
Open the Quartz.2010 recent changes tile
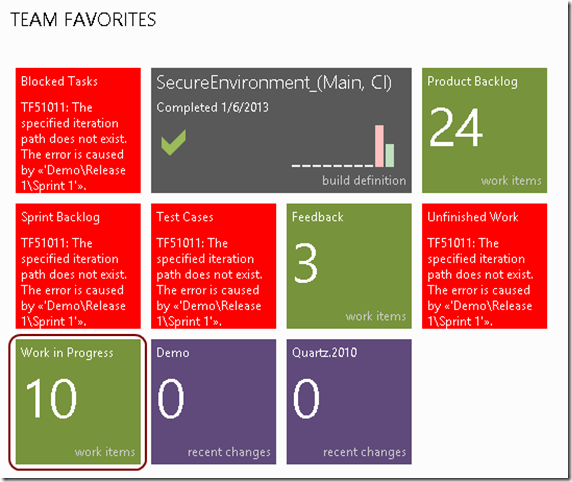tap(349, 402)
